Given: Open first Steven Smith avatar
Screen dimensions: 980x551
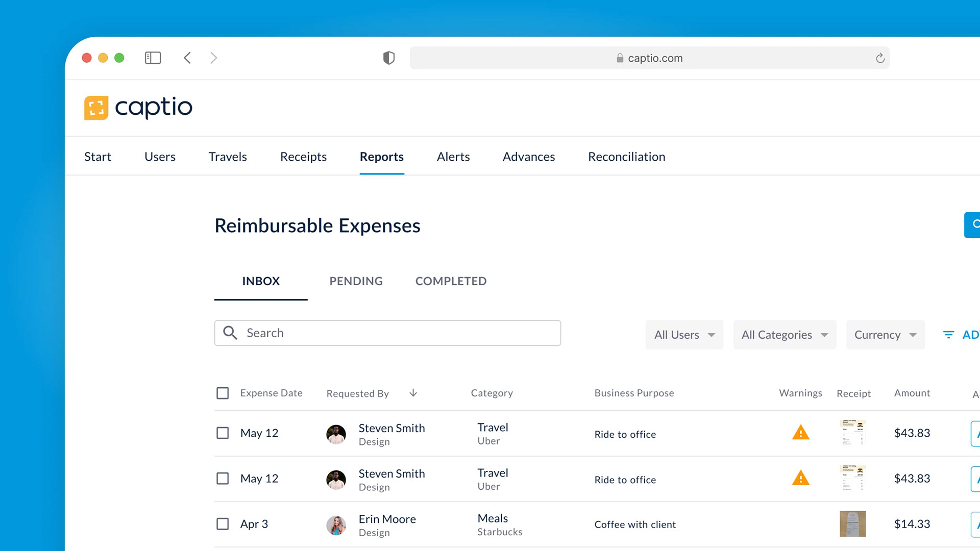Looking at the screenshot, I should click(336, 434).
